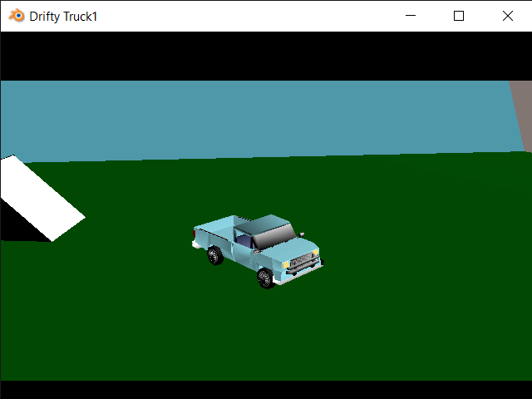Click the truck's rear wheel

[215, 255]
